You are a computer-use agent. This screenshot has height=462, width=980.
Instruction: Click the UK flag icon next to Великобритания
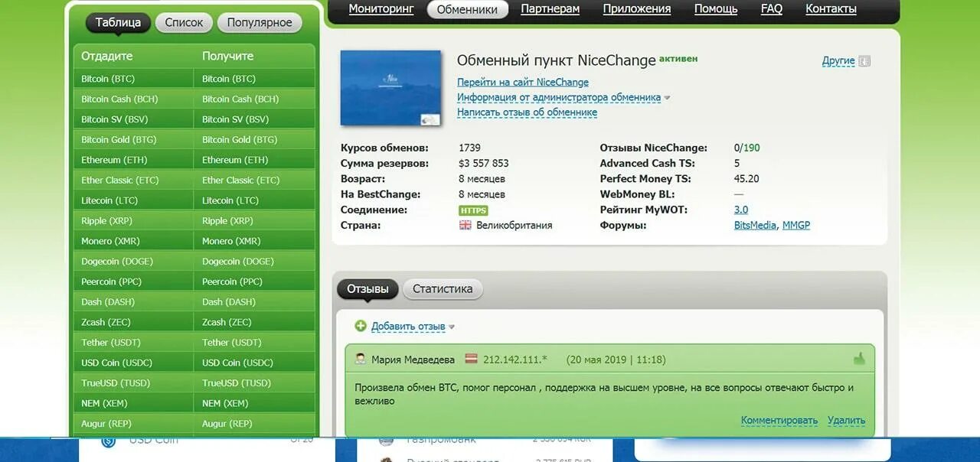coord(465,226)
